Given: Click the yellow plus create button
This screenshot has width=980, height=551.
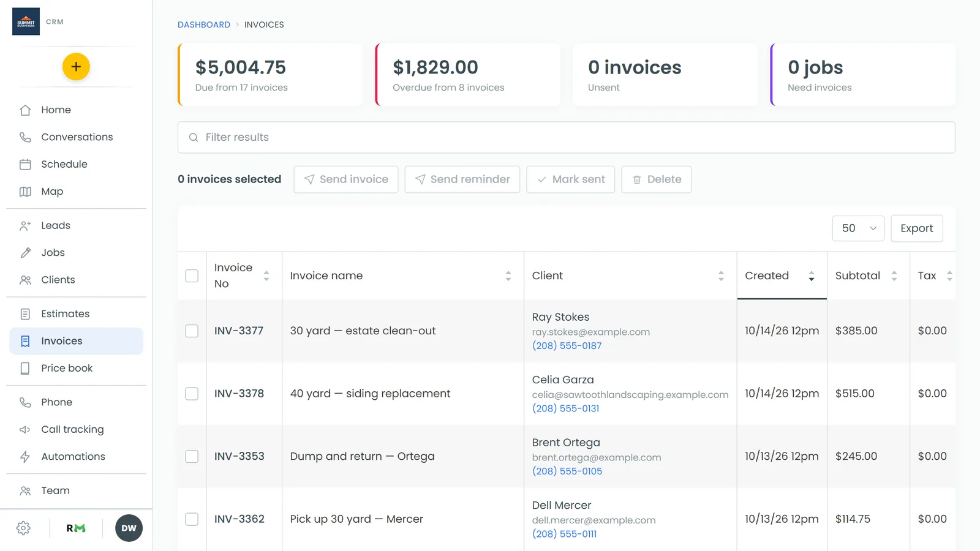Looking at the screenshot, I should tap(76, 67).
